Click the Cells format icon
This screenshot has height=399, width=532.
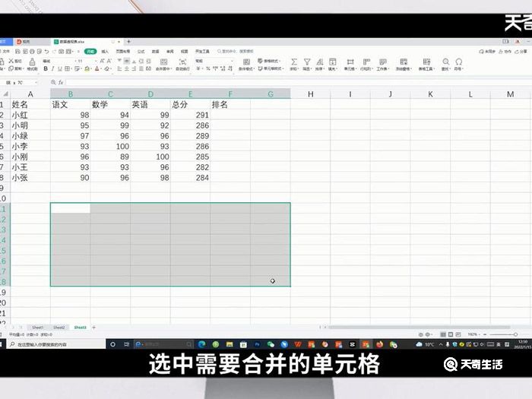click(x=350, y=62)
